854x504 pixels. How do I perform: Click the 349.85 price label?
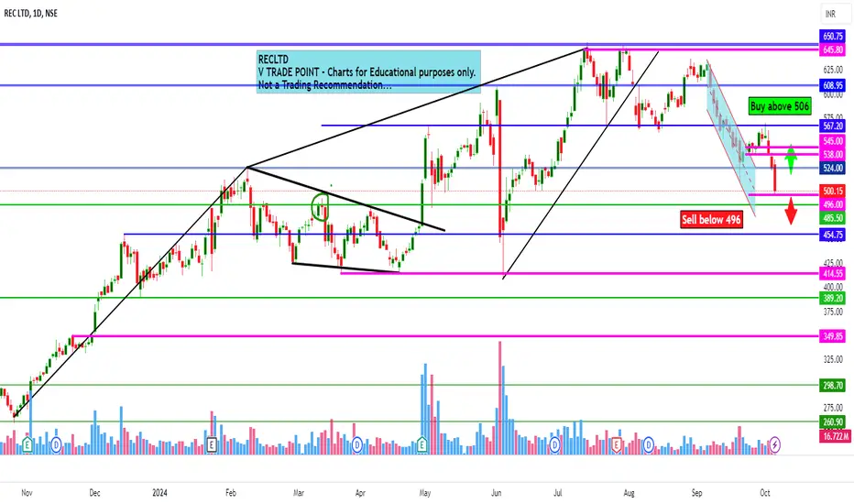[x=833, y=336]
